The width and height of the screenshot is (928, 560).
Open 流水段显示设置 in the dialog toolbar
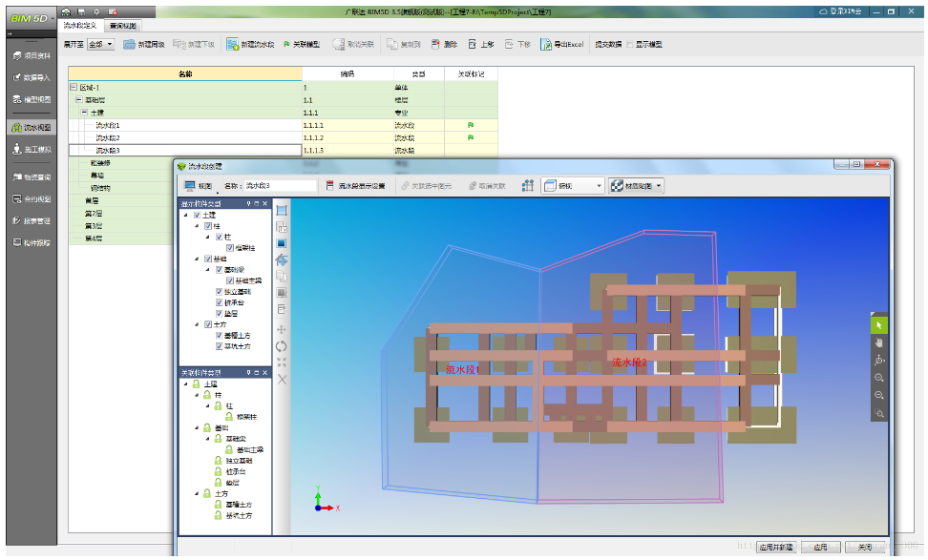[x=358, y=183]
